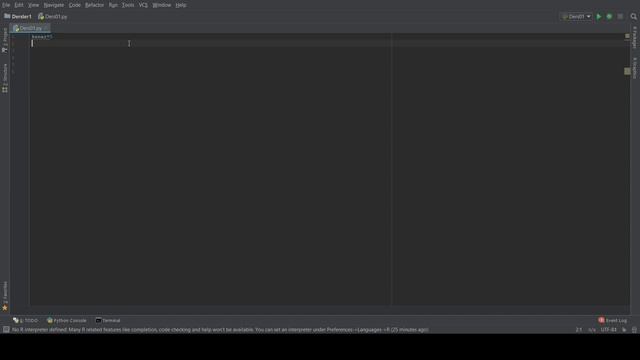Viewport: 640px width, 360px height.
Task: Open Search Everywhere magnifier icon
Action: coord(633,17)
